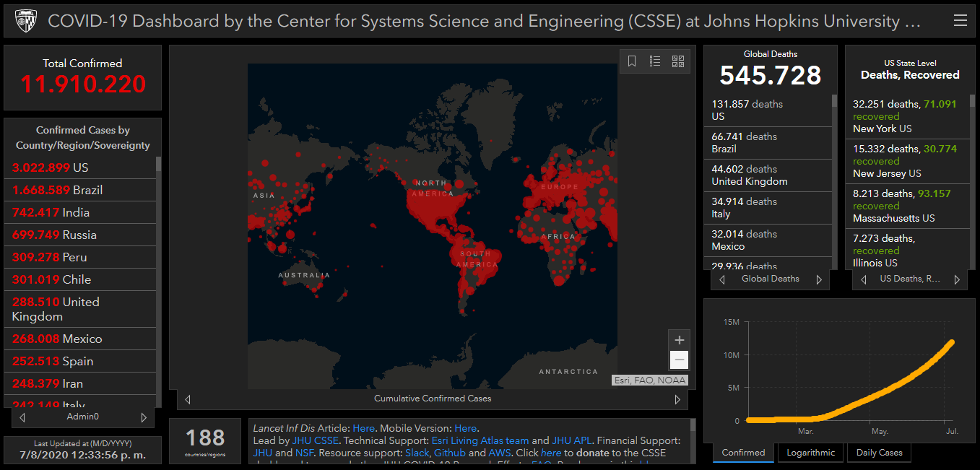Image resolution: width=980 pixels, height=470 pixels.
Task: Click left arrow beside Admin0
Action: click(x=22, y=417)
